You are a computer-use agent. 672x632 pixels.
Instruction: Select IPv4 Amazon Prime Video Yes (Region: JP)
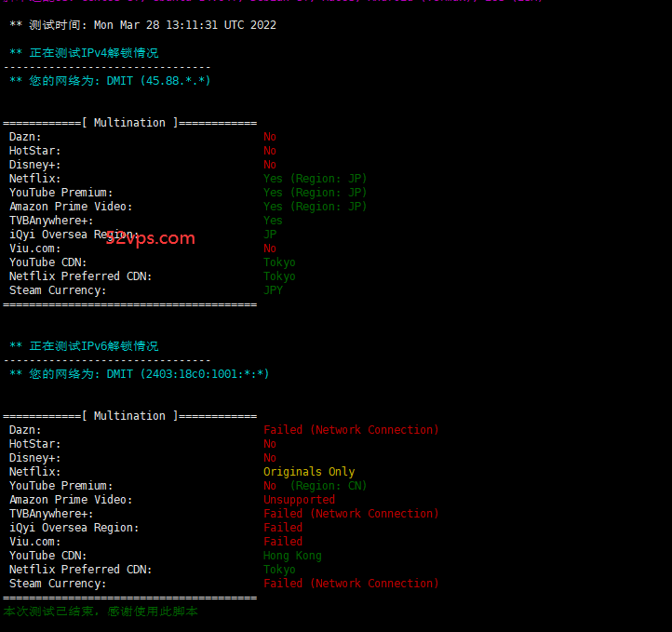pyautogui.click(x=315, y=206)
